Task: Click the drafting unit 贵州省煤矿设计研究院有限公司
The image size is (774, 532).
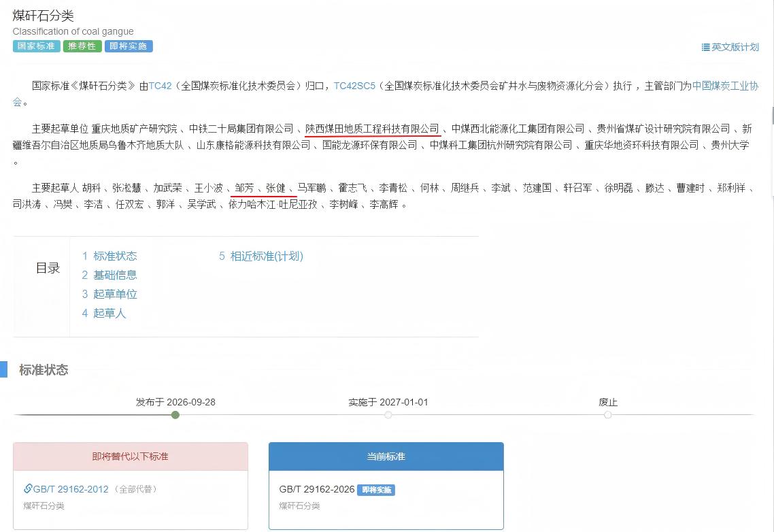Action: point(663,129)
